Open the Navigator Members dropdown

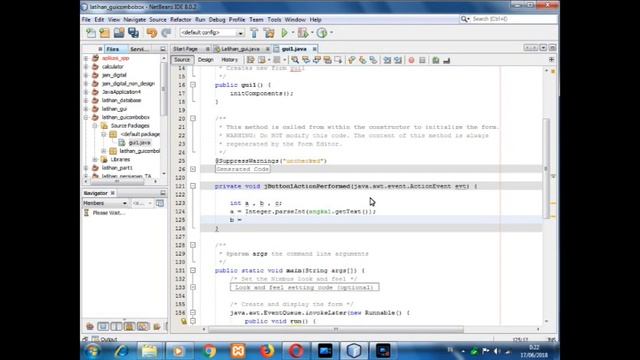(x=105, y=203)
